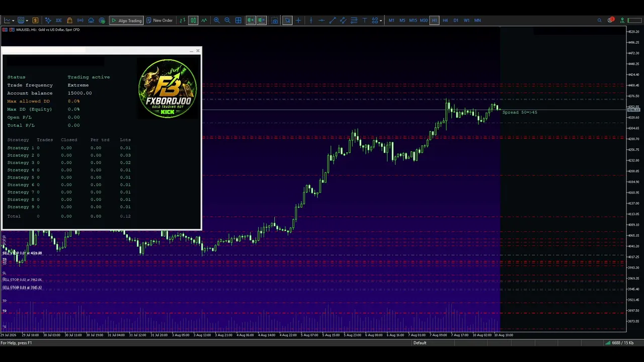This screenshot has height=362, width=644.
Task: Click the Strategy 9 row label
Action: tap(21, 207)
